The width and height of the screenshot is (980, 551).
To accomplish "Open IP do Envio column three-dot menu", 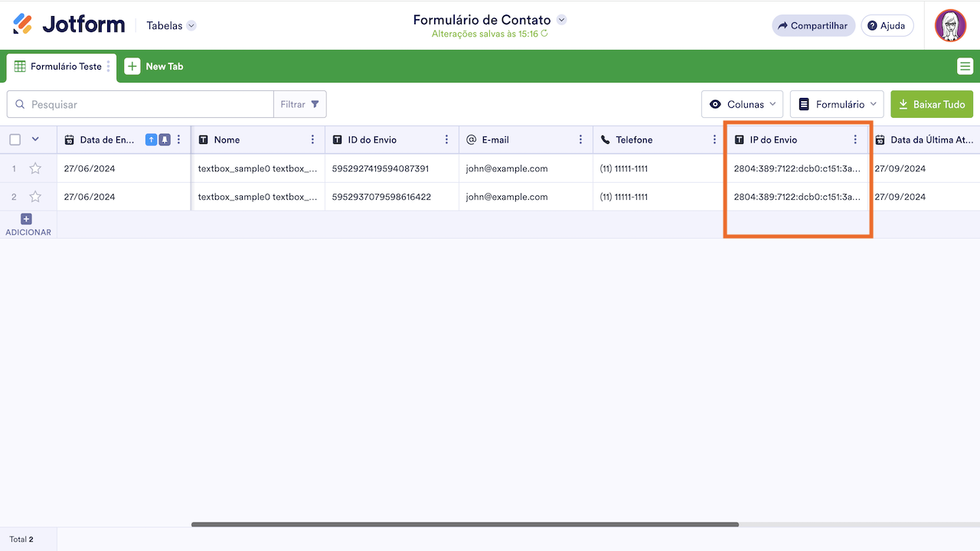I will 856,139.
